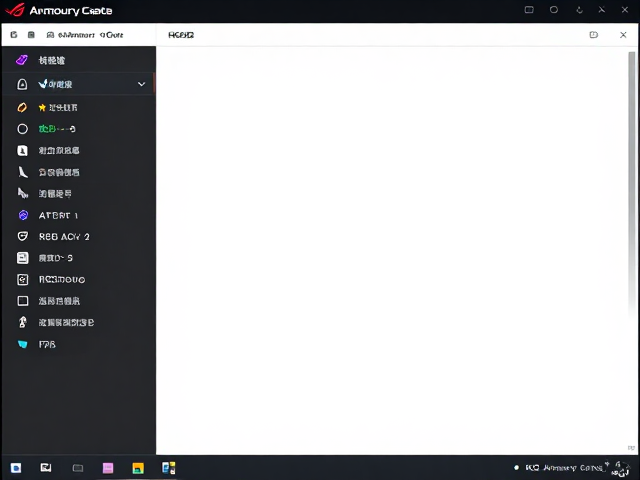Select the 'HCBI2' panel tab title
This screenshot has height=480, width=640.
point(181,35)
